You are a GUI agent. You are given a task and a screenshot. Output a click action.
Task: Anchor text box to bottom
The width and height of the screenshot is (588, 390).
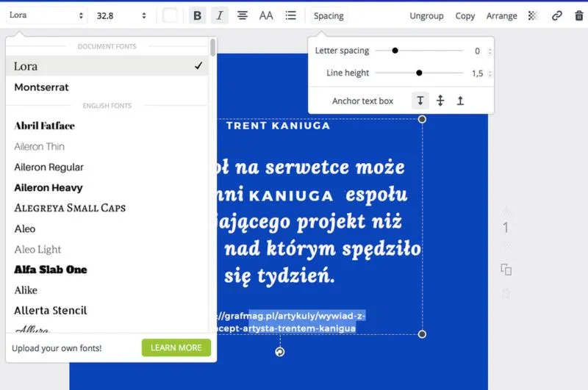[x=460, y=101]
